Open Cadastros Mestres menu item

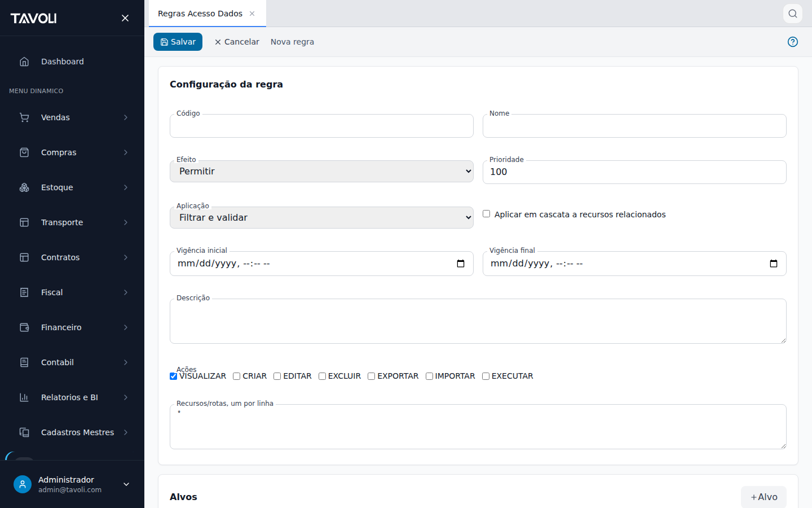point(72,432)
